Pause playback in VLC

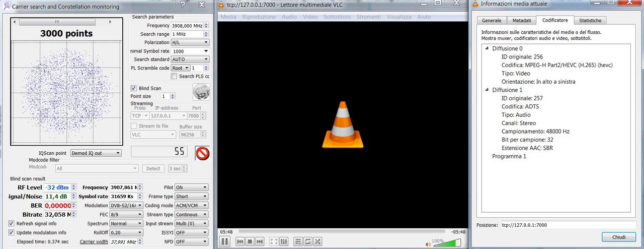tap(225, 241)
